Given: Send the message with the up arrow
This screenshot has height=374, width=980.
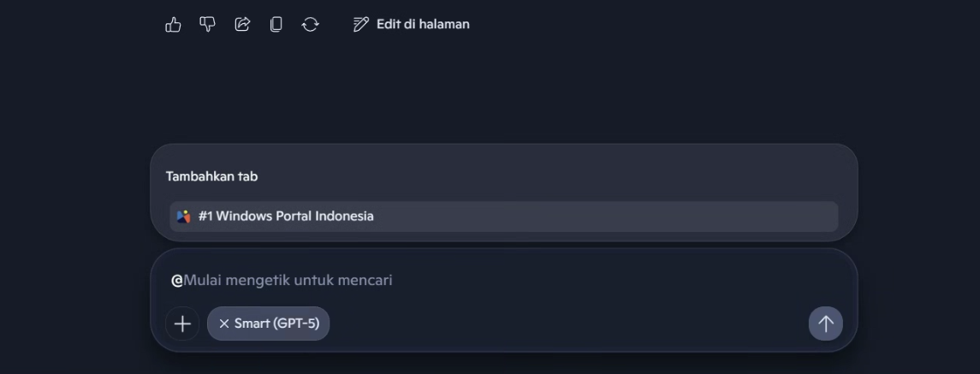Looking at the screenshot, I should pyautogui.click(x=825, y=324).
